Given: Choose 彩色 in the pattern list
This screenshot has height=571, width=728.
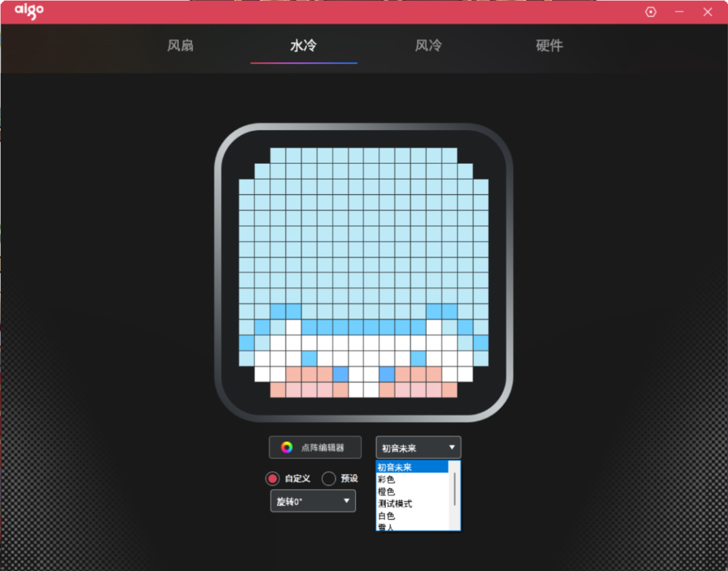Looking at the screenshot, I should [412, 479].
